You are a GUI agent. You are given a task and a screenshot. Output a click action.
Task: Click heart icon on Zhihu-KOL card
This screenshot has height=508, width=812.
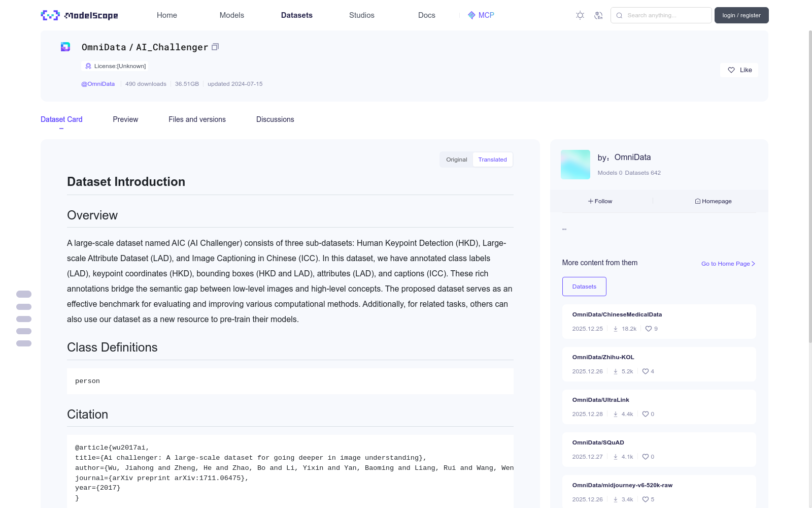point(646,371)
